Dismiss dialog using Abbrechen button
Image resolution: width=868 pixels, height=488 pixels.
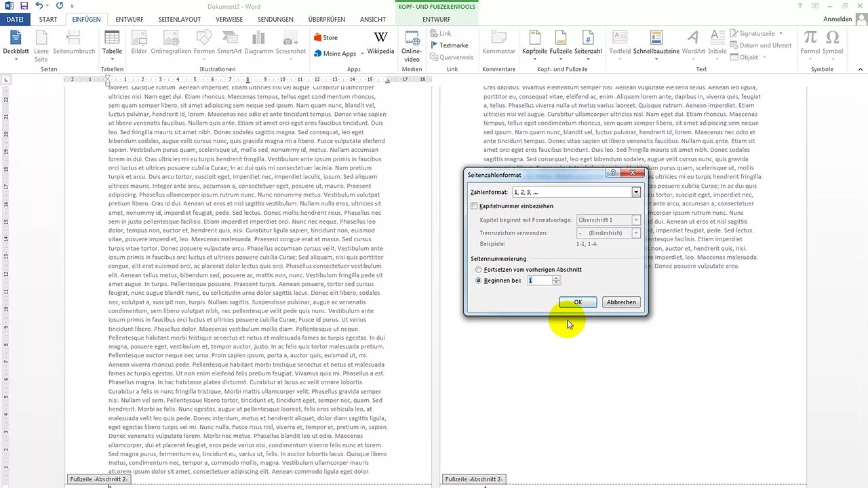[620, 302]
